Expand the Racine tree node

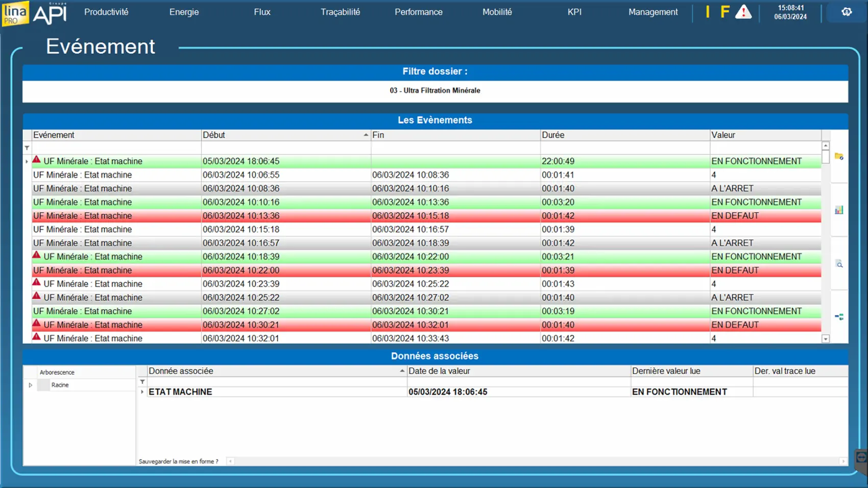pyautogui.click(x=31, y=385)
